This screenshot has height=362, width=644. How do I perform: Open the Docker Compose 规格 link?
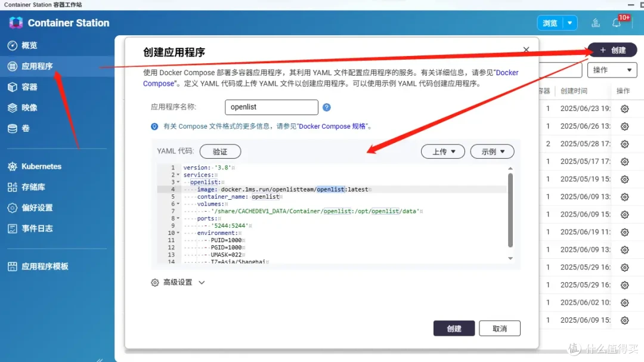coord(332,126)
